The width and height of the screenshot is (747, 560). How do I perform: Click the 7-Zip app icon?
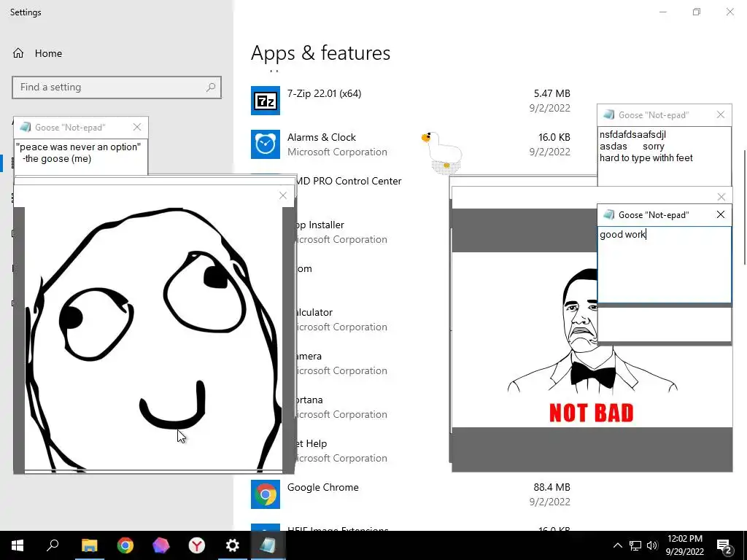[266, 101]
